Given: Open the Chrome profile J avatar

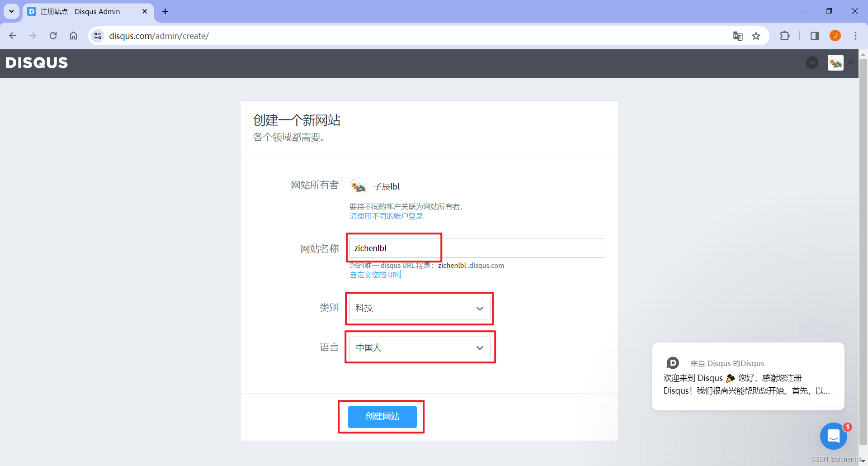Looking at the screenshot, I should click(x=835, y=36).
